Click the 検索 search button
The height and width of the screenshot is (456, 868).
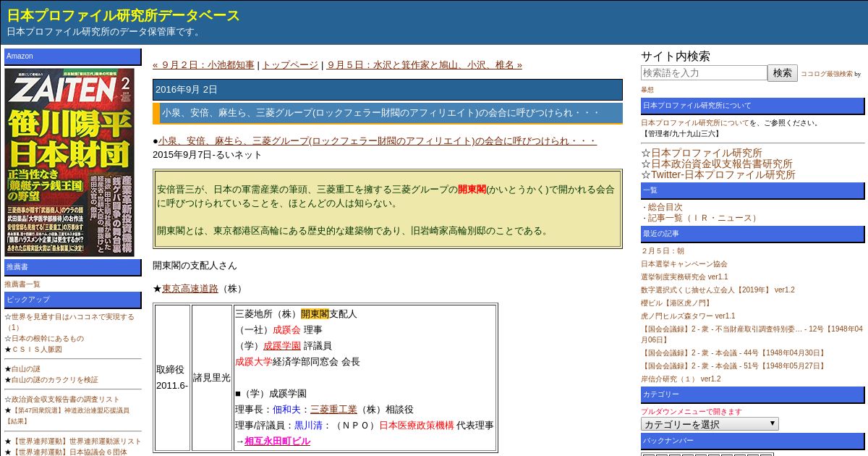783,73
